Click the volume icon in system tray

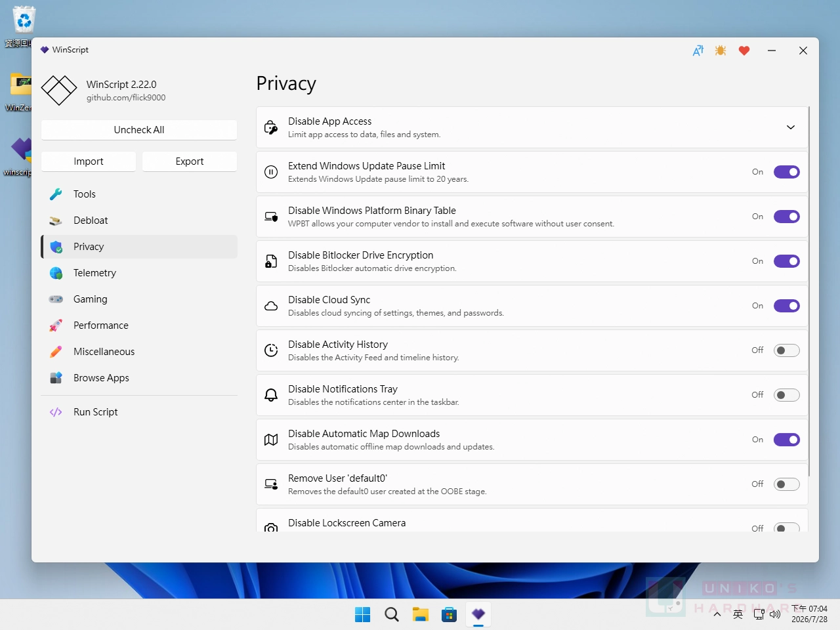click(775, 614)
